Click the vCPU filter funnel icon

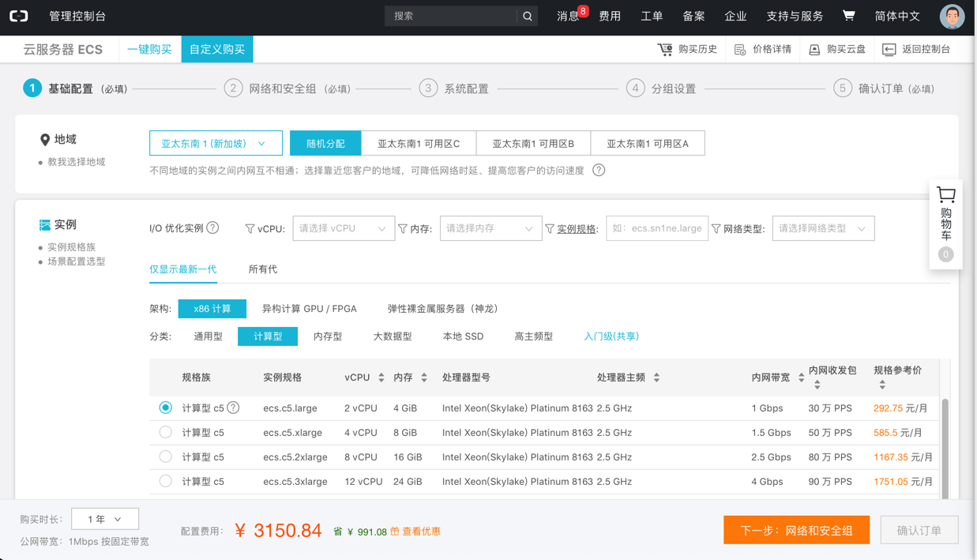[x=250, y=228]
